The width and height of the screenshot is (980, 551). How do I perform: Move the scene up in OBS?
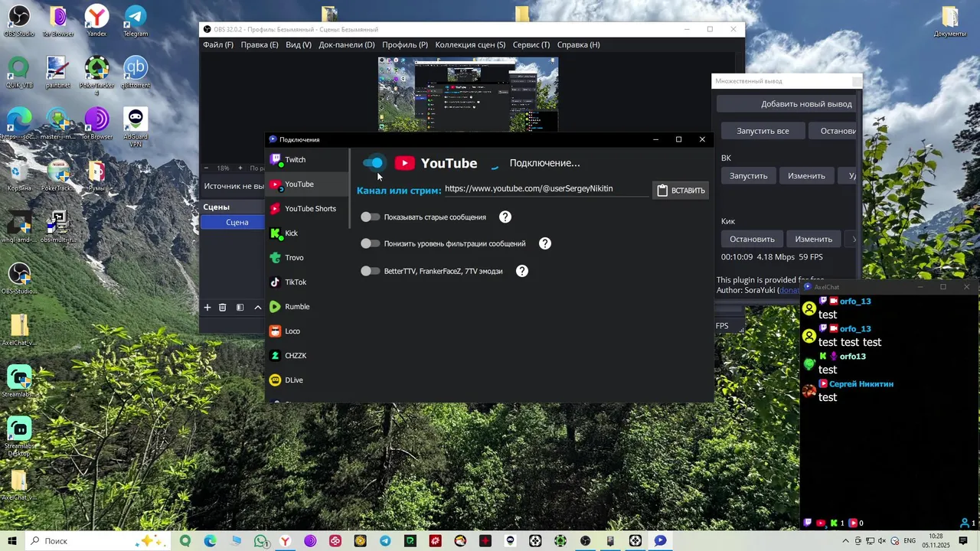(x=257, y=308)
